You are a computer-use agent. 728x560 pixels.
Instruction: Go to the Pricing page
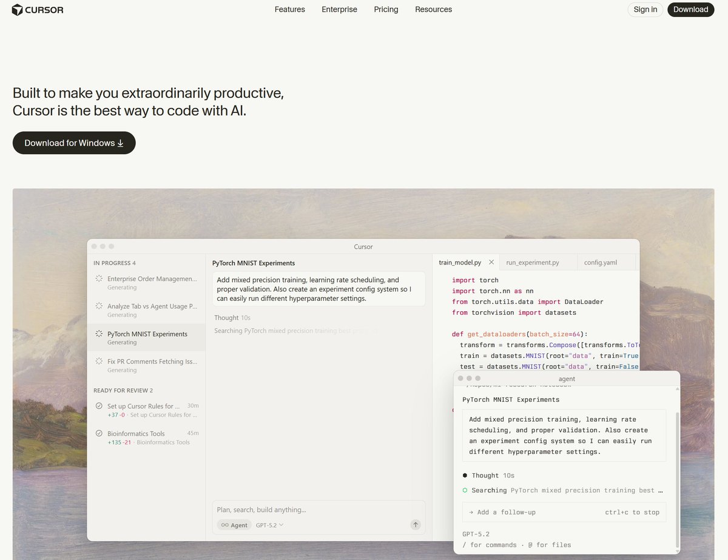tap(386, 10)
